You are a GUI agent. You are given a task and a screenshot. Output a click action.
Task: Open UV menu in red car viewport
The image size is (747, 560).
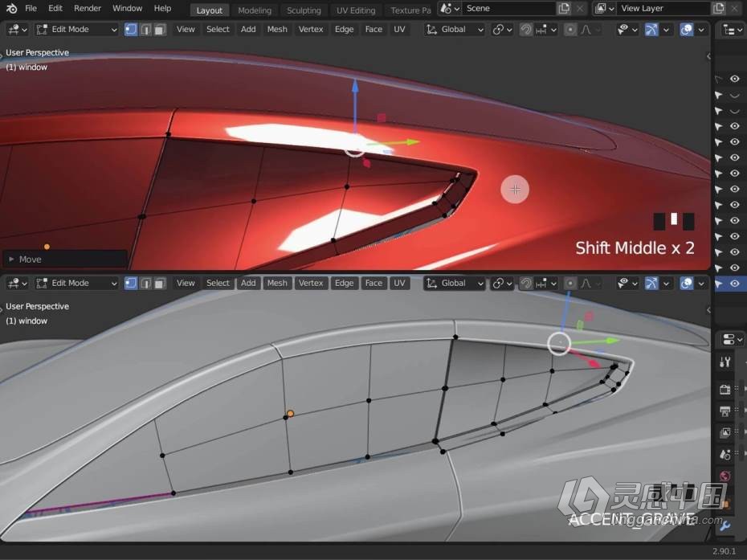tap(399, 30)
